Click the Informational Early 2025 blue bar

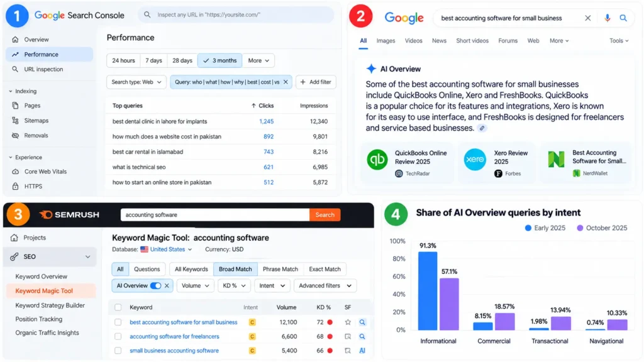pyautogui.click(x=428, y=291)
